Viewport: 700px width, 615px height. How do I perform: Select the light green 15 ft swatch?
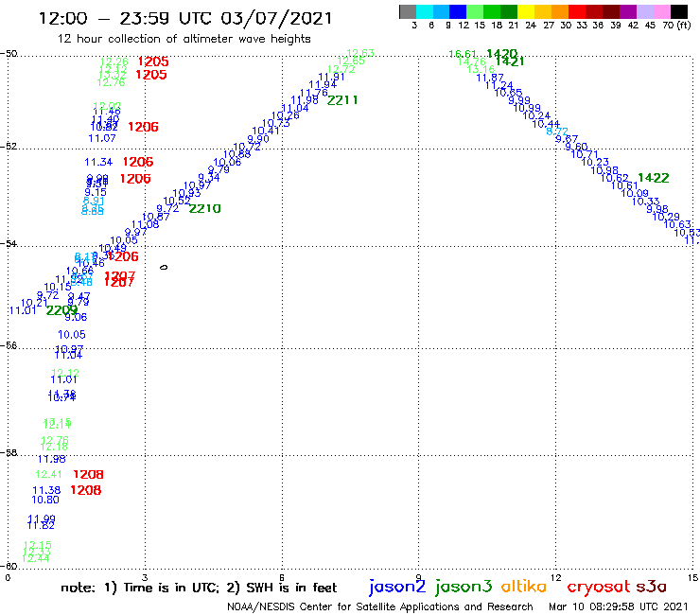[475, 11]
